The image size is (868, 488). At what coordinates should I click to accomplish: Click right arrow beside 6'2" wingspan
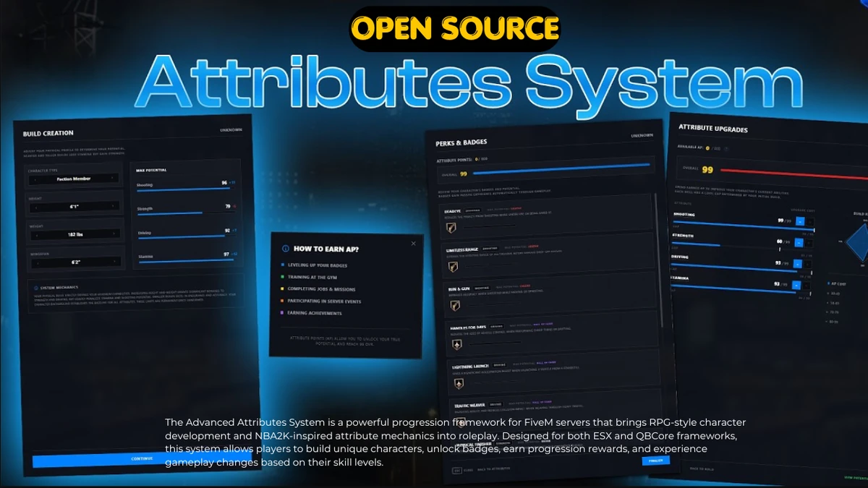click(115, 262)
